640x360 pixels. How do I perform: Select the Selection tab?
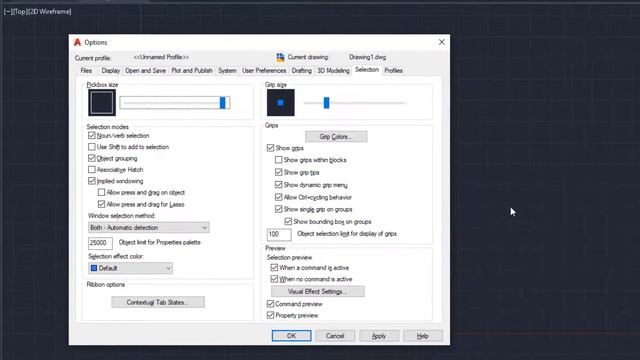tap(367, 70)
